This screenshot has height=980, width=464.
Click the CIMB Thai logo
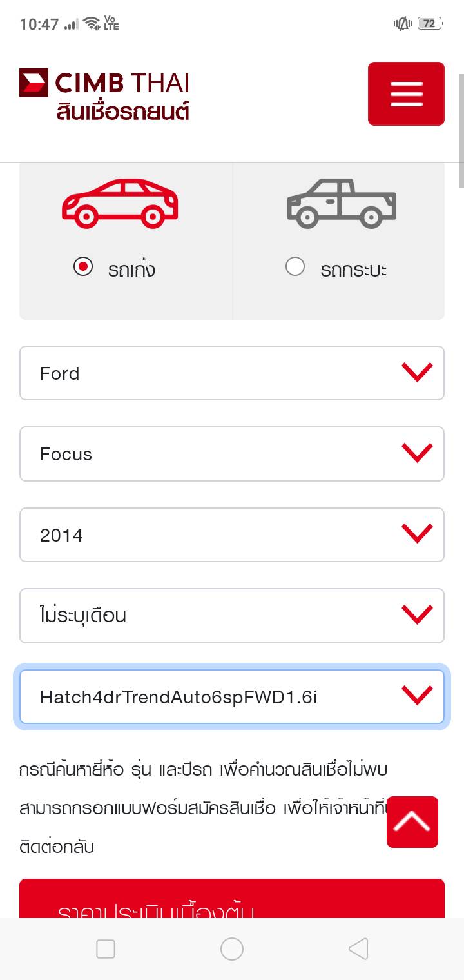tap(104, 84)
